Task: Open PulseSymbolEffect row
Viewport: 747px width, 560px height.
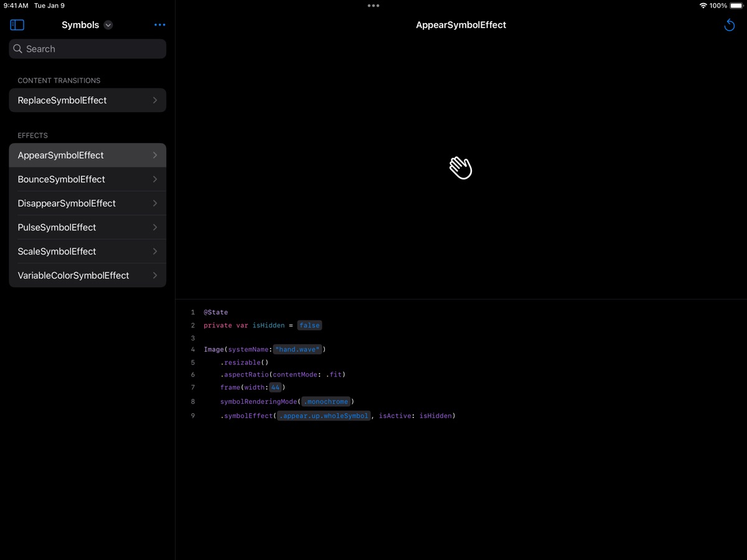Action: coord(88,228)
